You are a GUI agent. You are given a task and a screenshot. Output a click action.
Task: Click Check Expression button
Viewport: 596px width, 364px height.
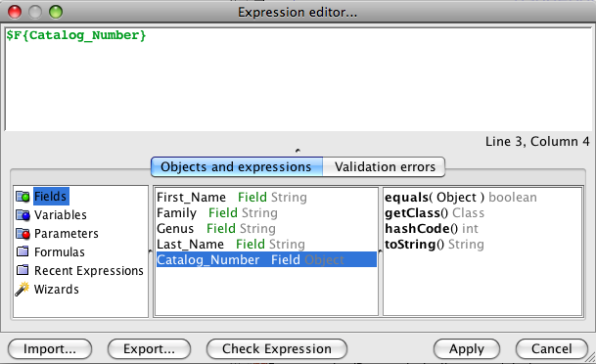[277, 348]
